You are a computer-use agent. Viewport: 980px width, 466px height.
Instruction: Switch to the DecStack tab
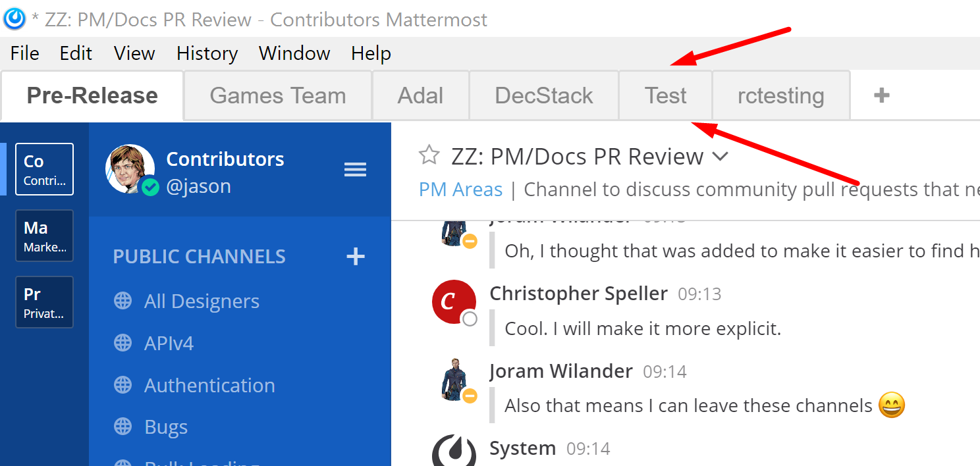click(x=544, y=96)
